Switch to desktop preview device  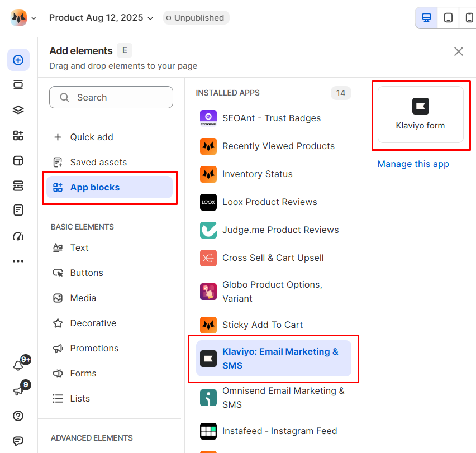point(426,18)
